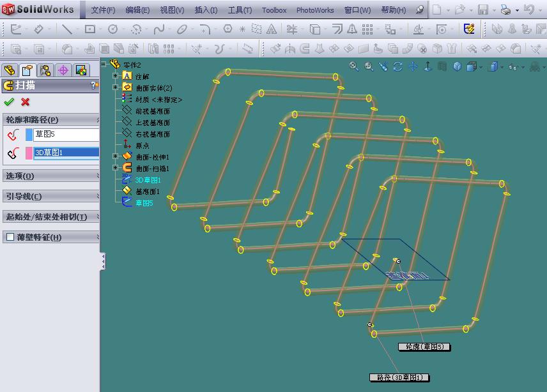The image size is (547, 392).
Task: Select 草图5 in the feature tree
Action: pyautogui.click(x=144, y=203)
